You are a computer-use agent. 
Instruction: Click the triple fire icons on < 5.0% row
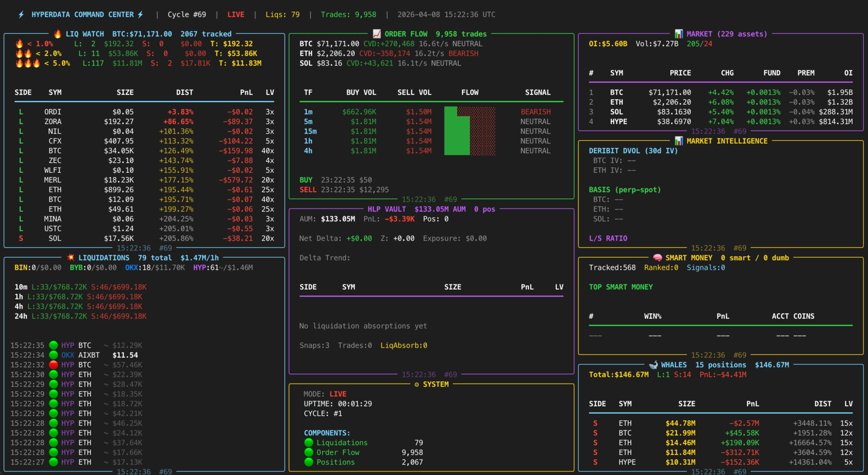pos(28,64)
